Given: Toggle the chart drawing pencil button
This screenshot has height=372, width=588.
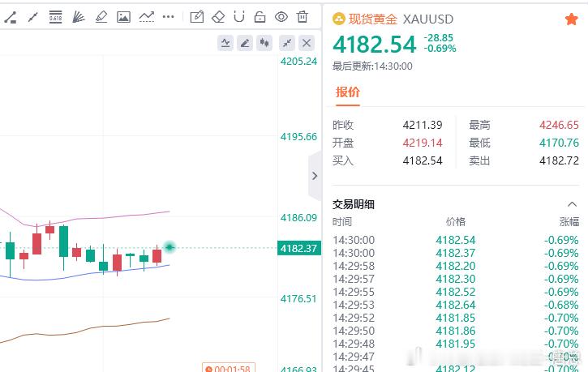Looking at the screenshot, I should (x=245, y=43).
